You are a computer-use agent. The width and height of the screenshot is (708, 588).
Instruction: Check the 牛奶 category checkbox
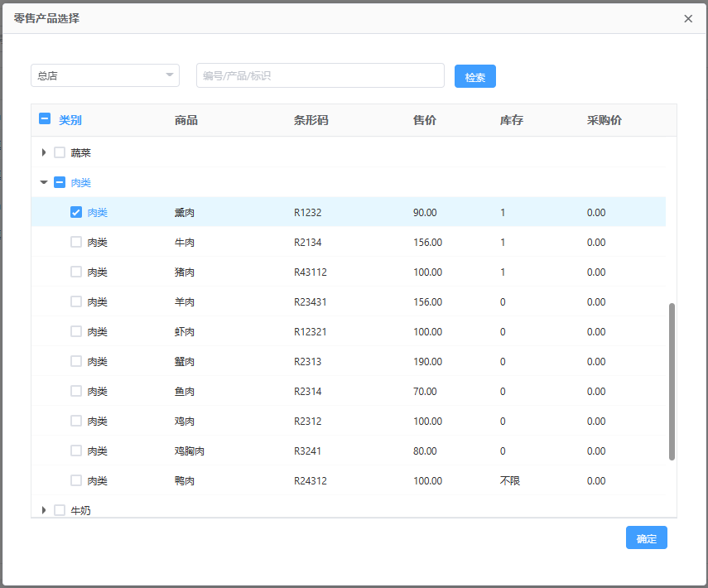(60, 510)
